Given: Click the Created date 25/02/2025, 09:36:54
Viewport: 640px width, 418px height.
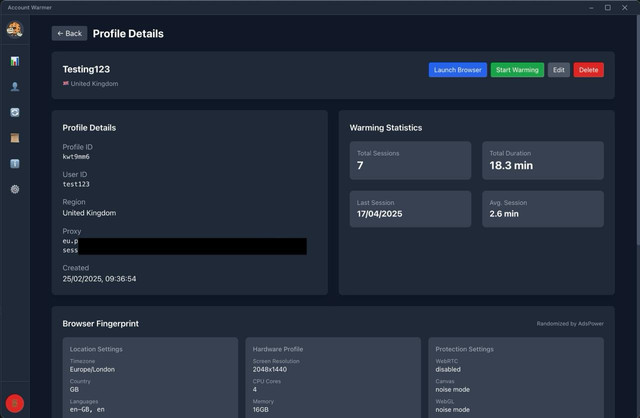Looking at the screenshot, I should (99, 279).
